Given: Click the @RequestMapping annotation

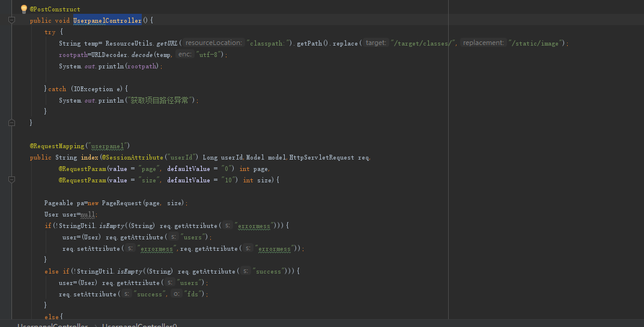Looking at the screenshot, I should pyautogui.click(x=57, y=146).
